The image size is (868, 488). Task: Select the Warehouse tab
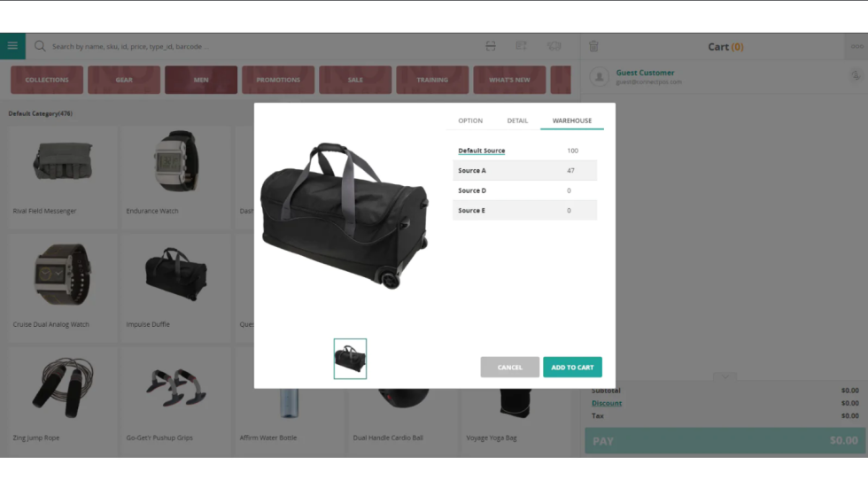[572, 120]
